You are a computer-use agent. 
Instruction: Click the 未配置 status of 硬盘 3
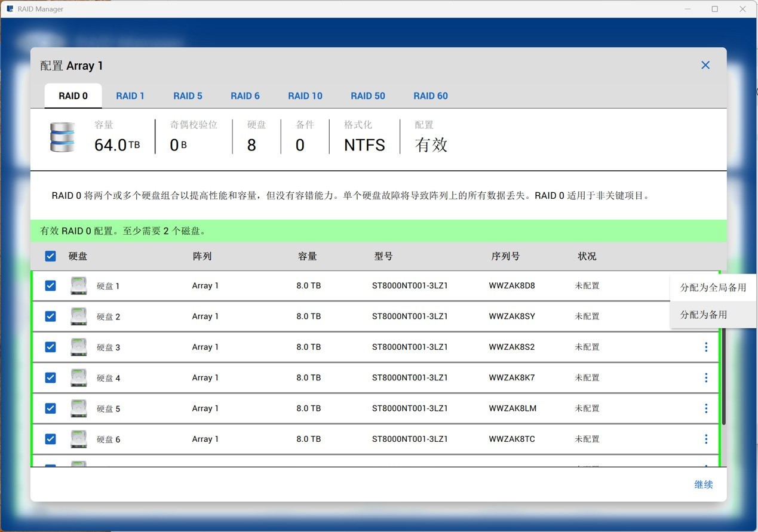pos(587,347)
